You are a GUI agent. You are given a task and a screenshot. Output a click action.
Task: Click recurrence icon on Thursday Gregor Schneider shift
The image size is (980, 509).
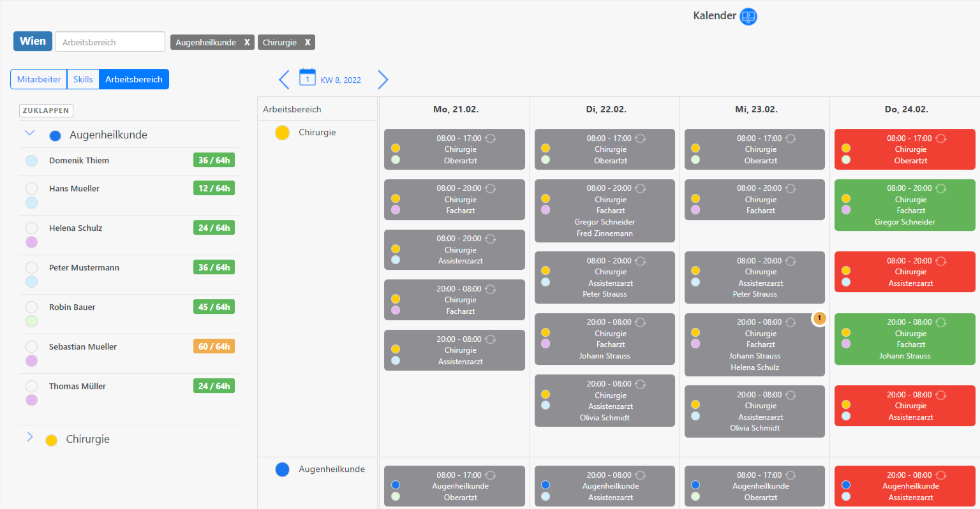pyautogui.click(x=941, y=189)
